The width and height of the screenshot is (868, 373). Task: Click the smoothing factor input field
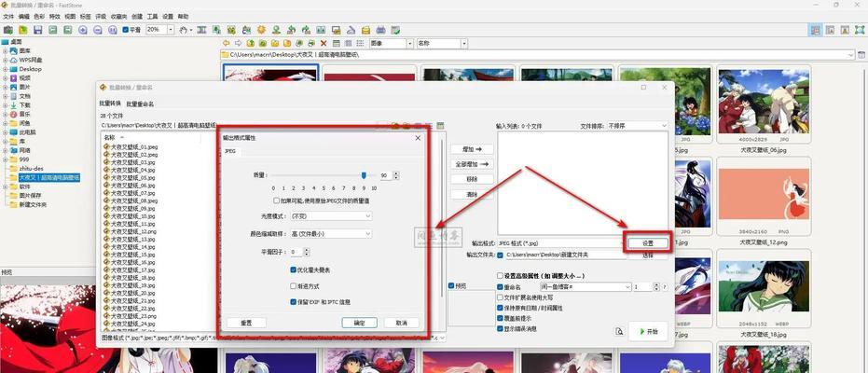(x=296, y=252)
